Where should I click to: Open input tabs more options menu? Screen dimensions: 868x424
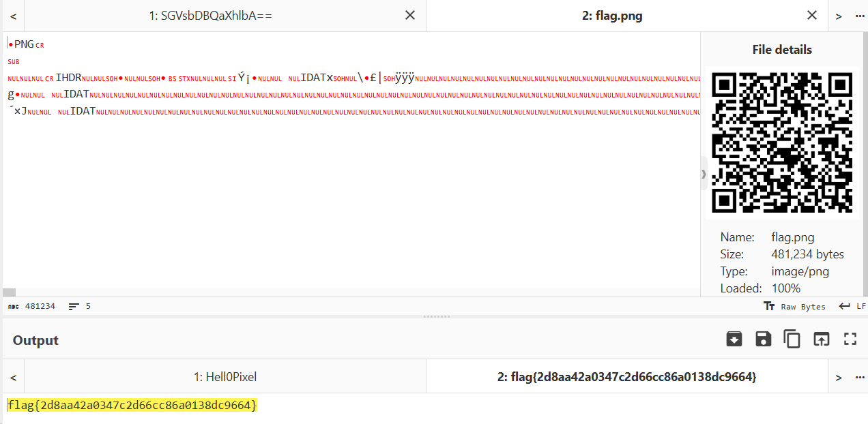[858, 16]
